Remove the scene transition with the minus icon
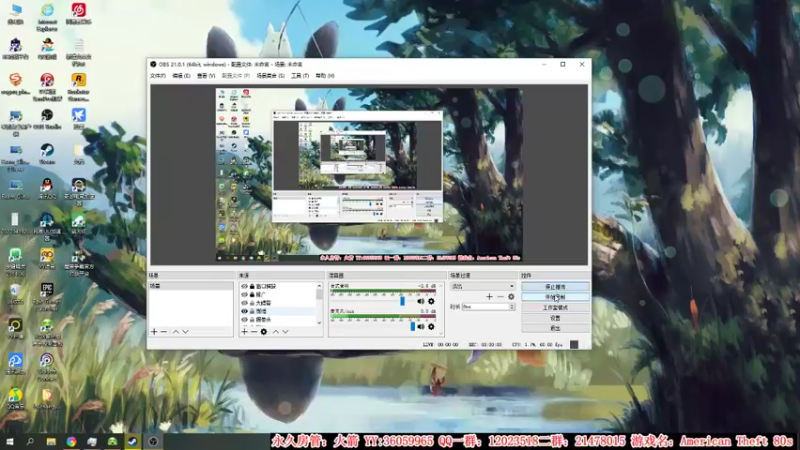The width and height of the screenshot is (800, 450). [500, 296]
